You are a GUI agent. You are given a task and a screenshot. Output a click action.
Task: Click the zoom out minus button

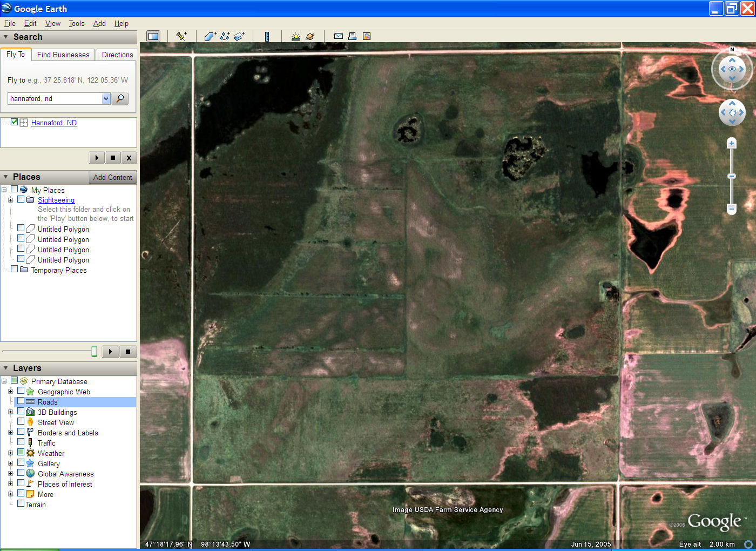pyautogui.click(x=732, y=208)
